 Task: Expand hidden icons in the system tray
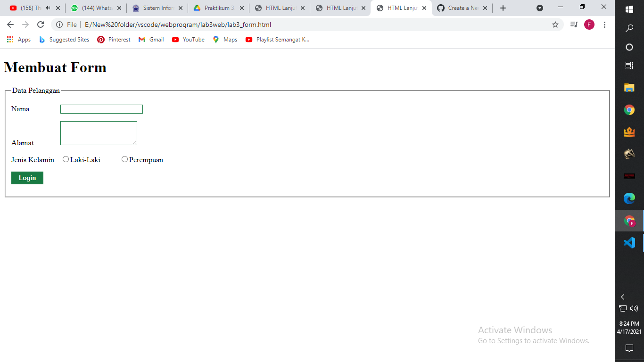[622, 297]
